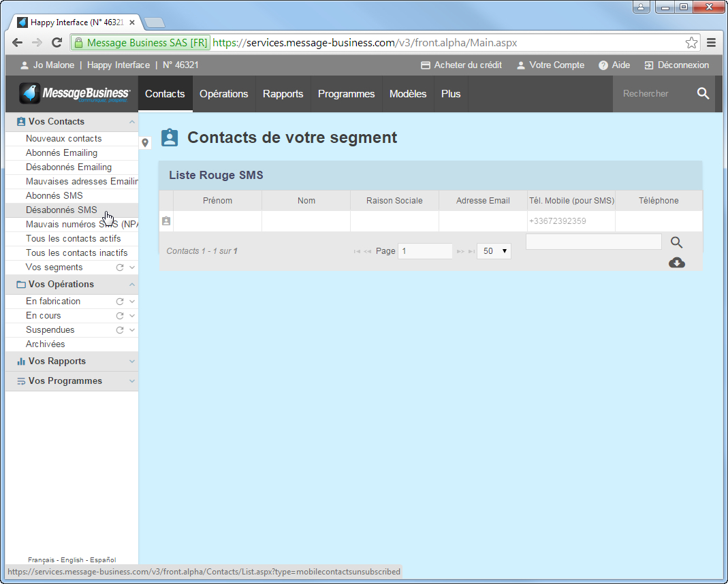Open the page size dropdown showing 50
The image size is (728, 584).
(x=494, y=251)
